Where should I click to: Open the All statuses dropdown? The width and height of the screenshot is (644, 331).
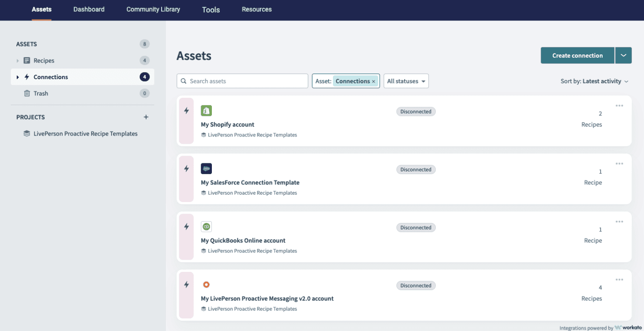tap(406, 81)
